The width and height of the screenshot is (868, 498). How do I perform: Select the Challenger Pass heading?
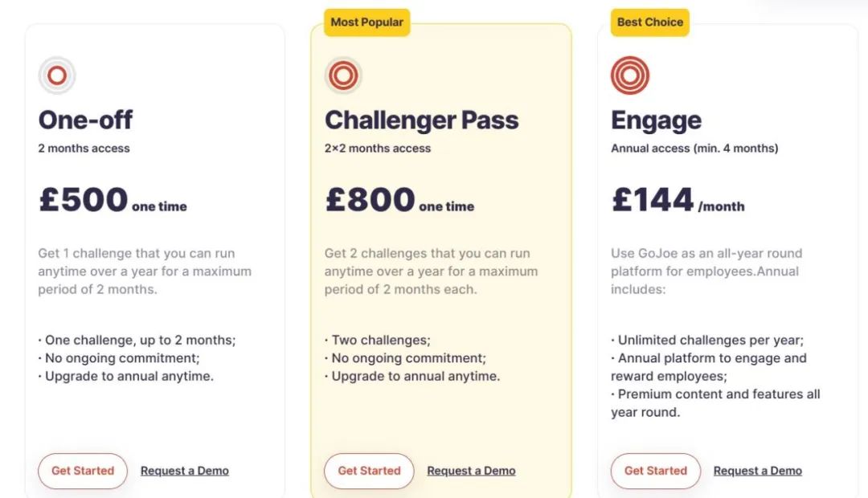pyautogui.click(x=421, y=120)
